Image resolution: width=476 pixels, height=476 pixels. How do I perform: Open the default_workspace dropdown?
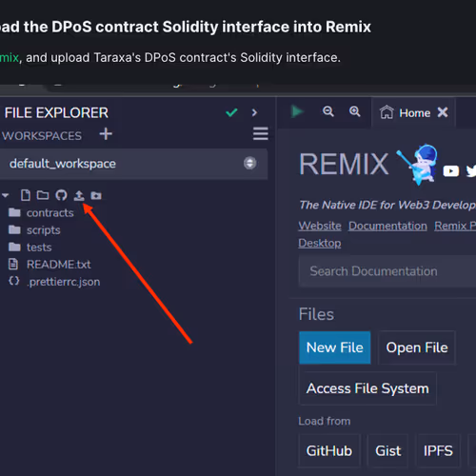pyautogui.click(x=133, y=164)
